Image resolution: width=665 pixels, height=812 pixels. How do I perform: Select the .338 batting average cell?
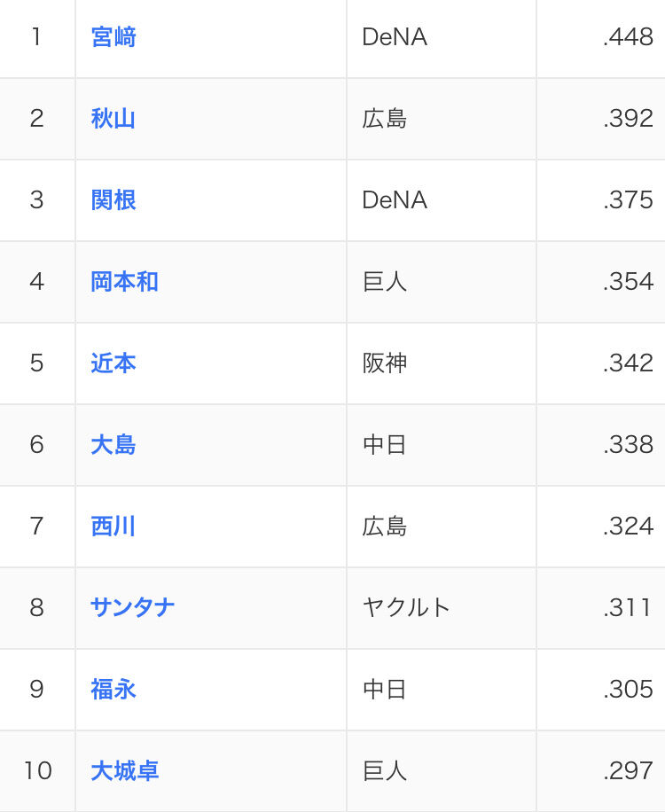[628, 445]
